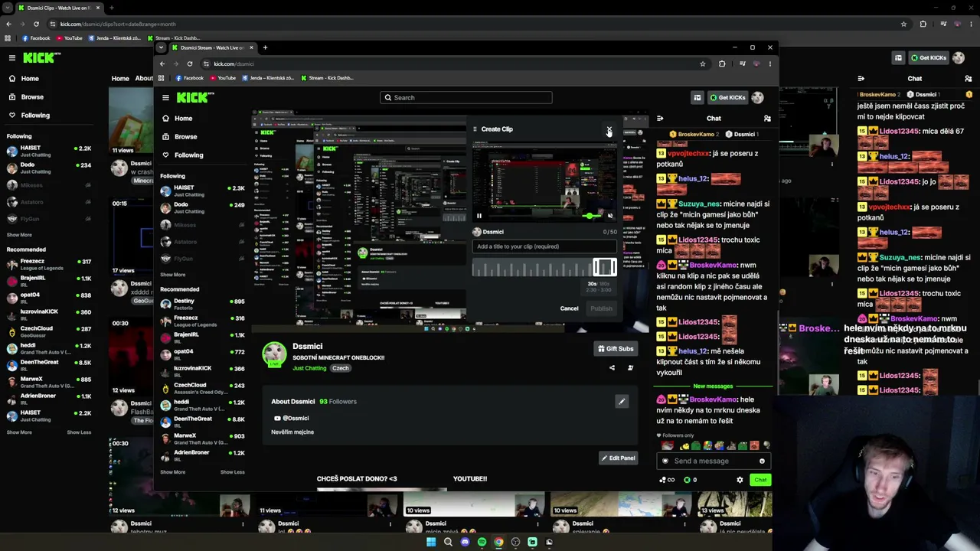
Task: Publish the clip
Action: coord(601,308)
